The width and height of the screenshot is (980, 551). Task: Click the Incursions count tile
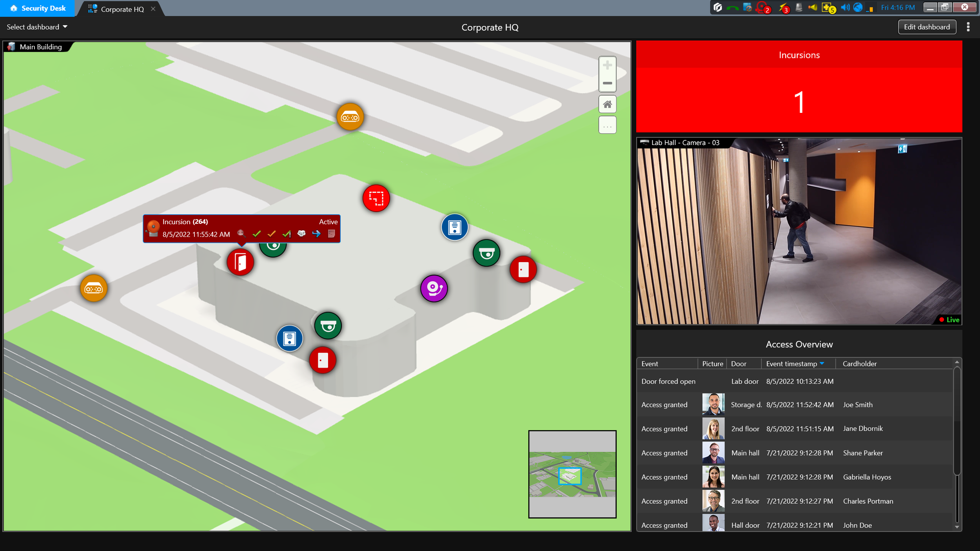tap(799, 86)
